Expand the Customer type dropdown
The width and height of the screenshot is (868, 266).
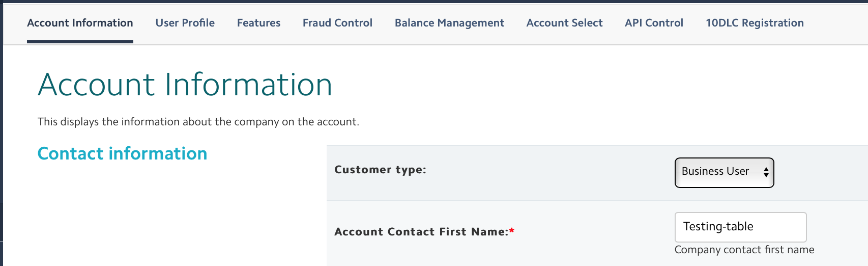point(724,173)
